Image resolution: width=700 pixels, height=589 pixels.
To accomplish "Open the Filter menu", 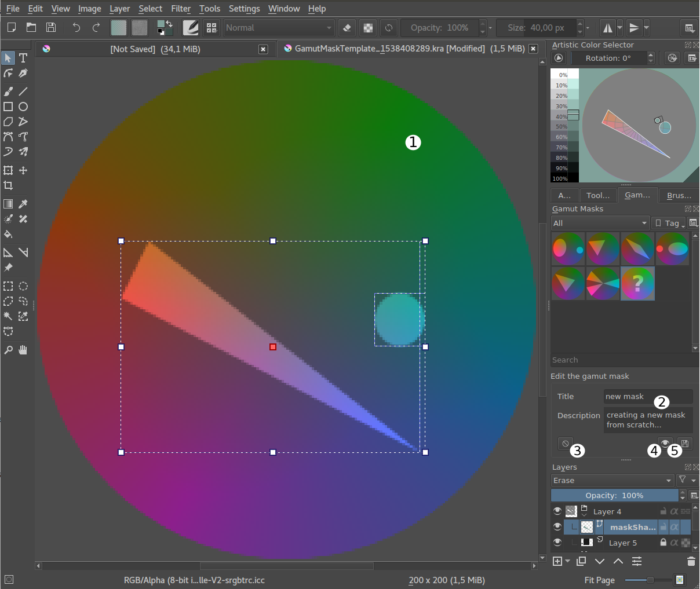I will (x=181, y=8).
